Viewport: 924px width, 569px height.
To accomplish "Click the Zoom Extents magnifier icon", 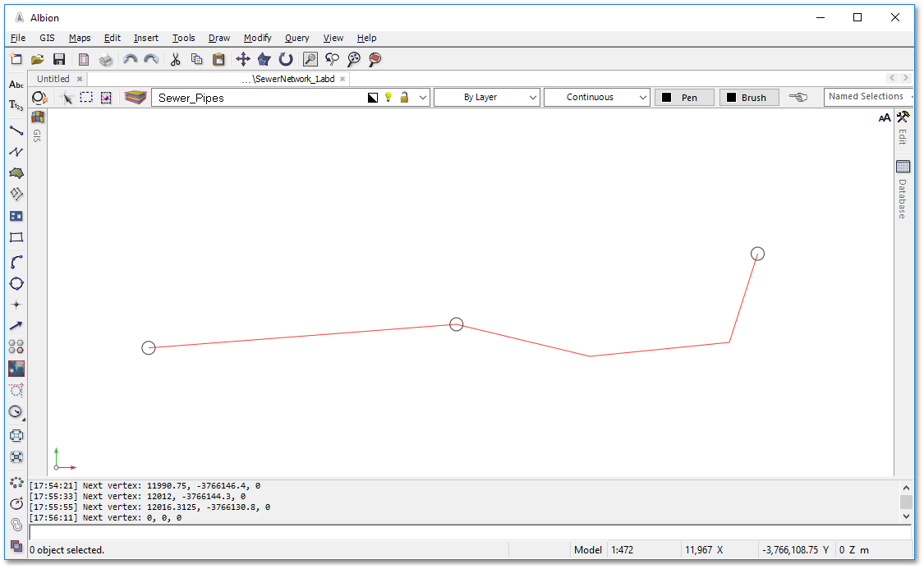I will click(353, 59).
